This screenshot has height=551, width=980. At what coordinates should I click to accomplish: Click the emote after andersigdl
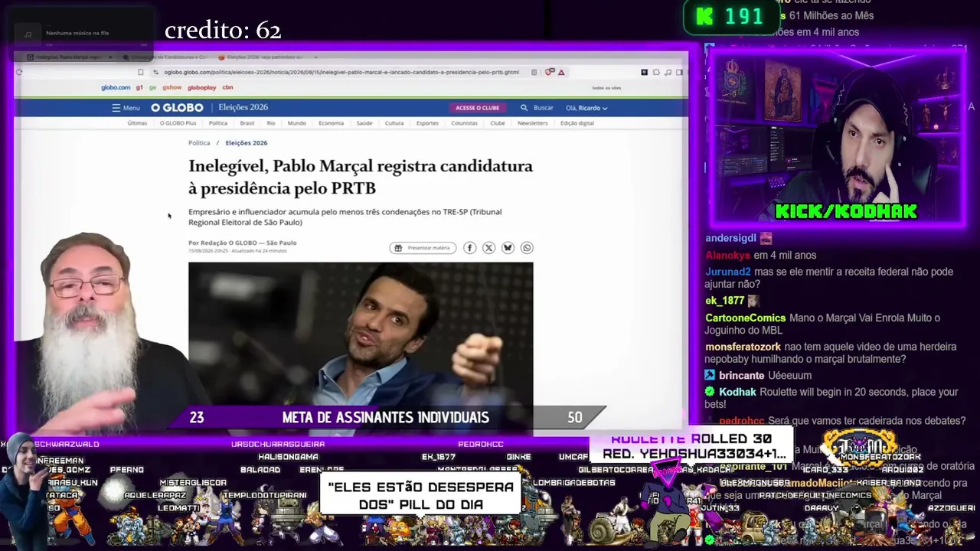[766, 238]
